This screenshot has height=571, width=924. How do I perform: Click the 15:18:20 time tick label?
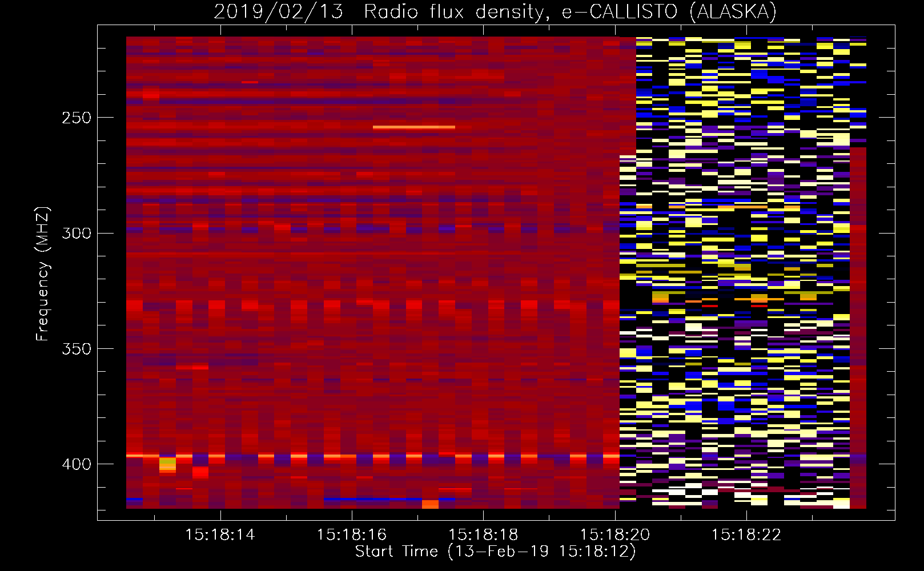point(615,535)
